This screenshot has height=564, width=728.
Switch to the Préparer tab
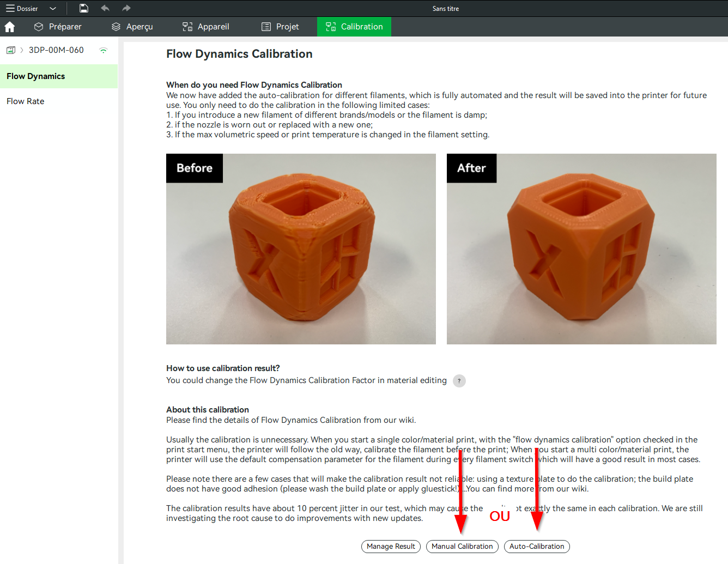pyautogui.click(x=58, y=27)
